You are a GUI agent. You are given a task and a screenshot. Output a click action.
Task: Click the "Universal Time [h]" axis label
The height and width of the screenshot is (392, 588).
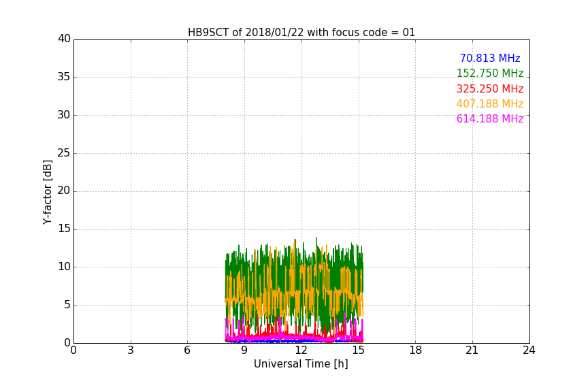tap(301, 364)
